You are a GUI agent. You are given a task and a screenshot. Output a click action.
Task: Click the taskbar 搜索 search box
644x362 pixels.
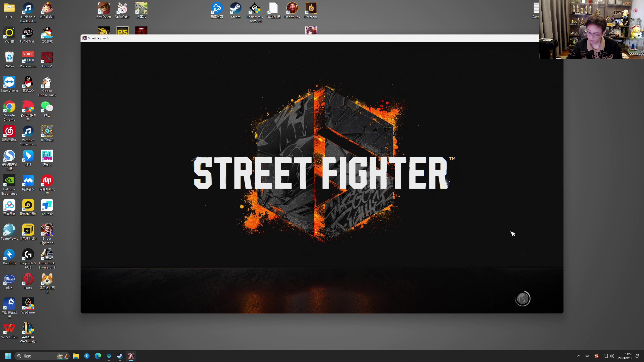coord(42,356)
